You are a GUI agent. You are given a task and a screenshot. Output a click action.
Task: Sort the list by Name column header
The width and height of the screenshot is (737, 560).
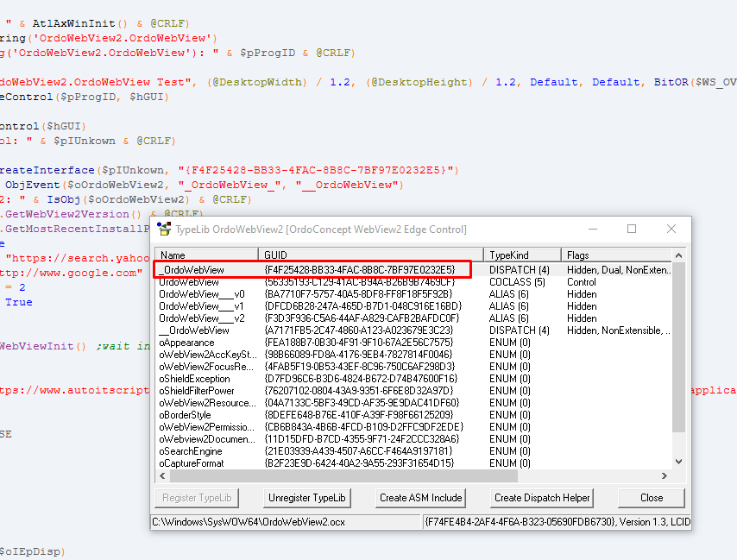click(x=207, y=255)
